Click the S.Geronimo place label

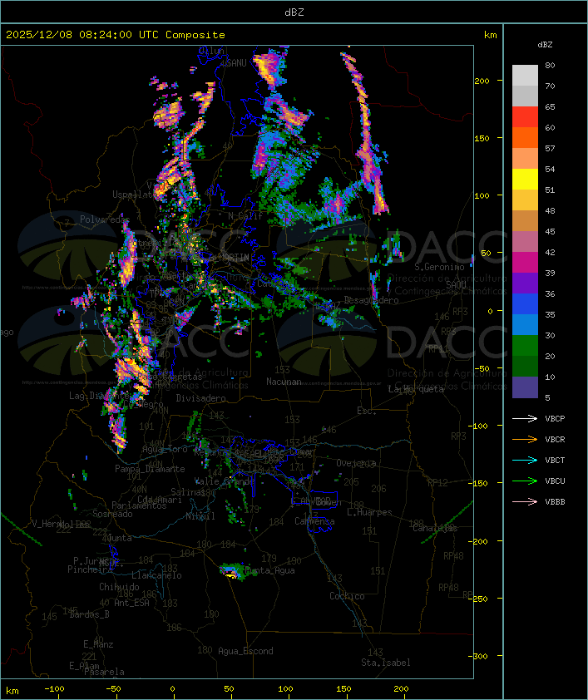click(x=439, y=267)
